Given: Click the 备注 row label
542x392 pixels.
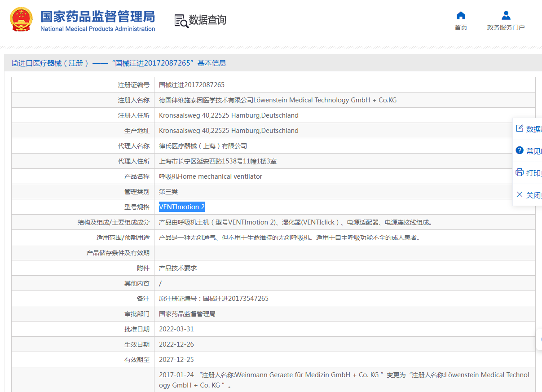Looking at the screenshot, I should [143, 299].
